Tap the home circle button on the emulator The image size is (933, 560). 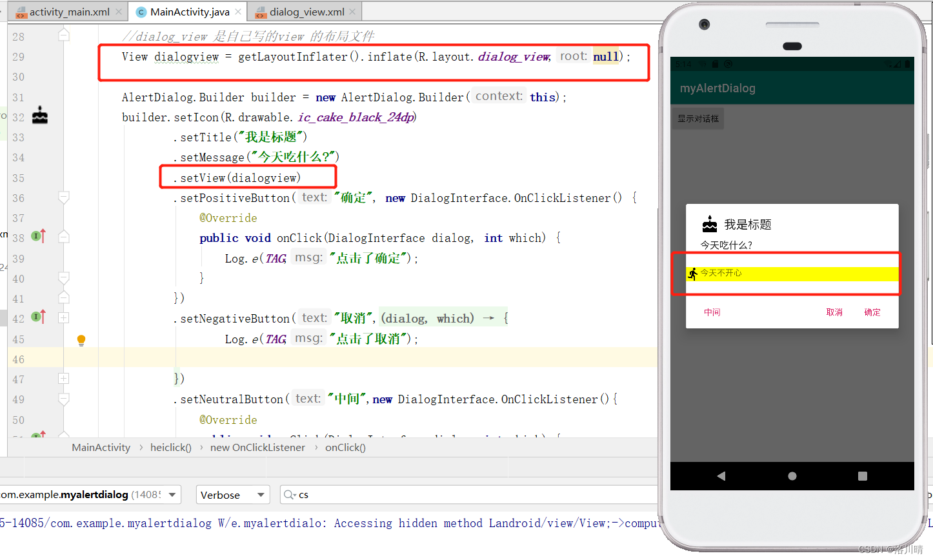[x=792, y=475]
